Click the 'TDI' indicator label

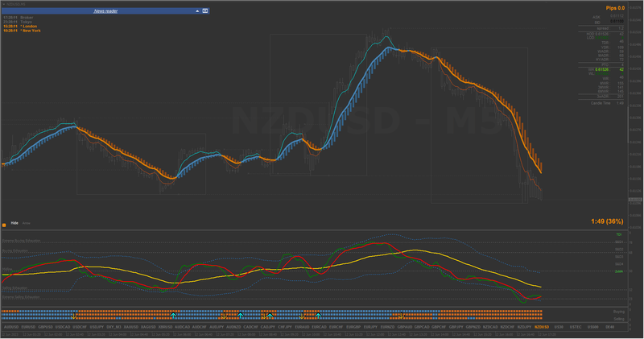point(619,234)
